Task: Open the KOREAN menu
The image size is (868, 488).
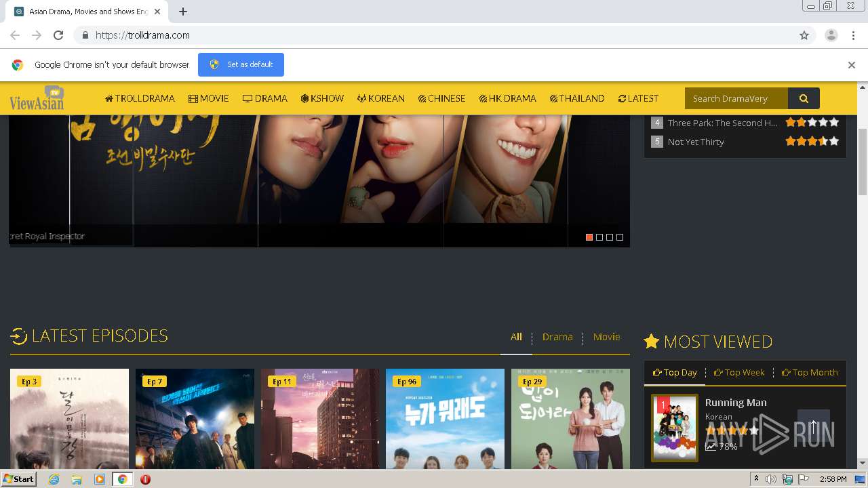Action: point(381,98)
